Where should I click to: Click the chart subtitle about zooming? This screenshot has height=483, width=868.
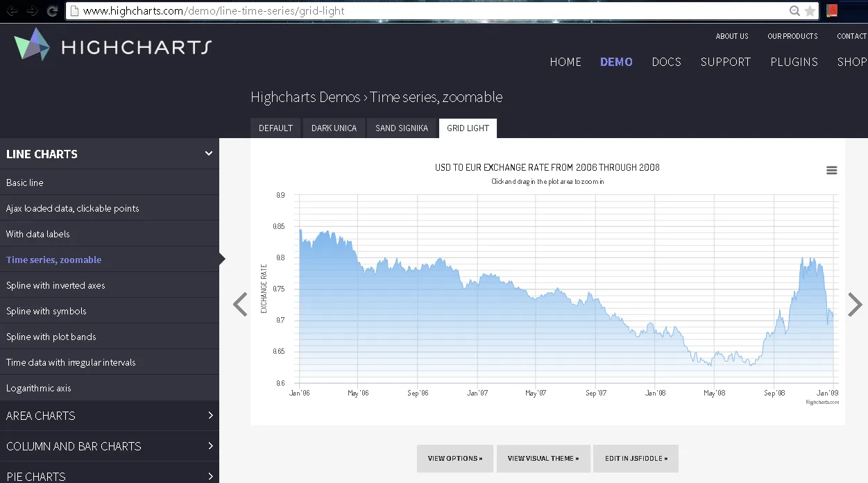(547, 182)
